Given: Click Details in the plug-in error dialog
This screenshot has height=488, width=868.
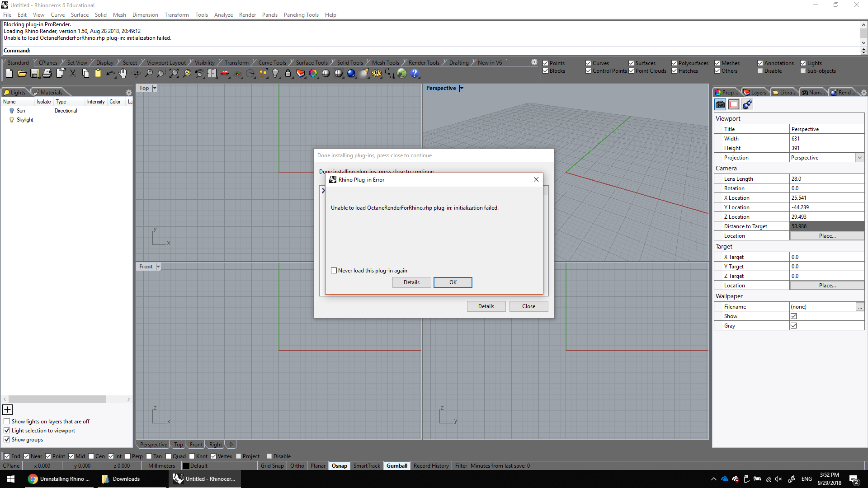Looking at the screenshot, I should click(x=411, y=282).
